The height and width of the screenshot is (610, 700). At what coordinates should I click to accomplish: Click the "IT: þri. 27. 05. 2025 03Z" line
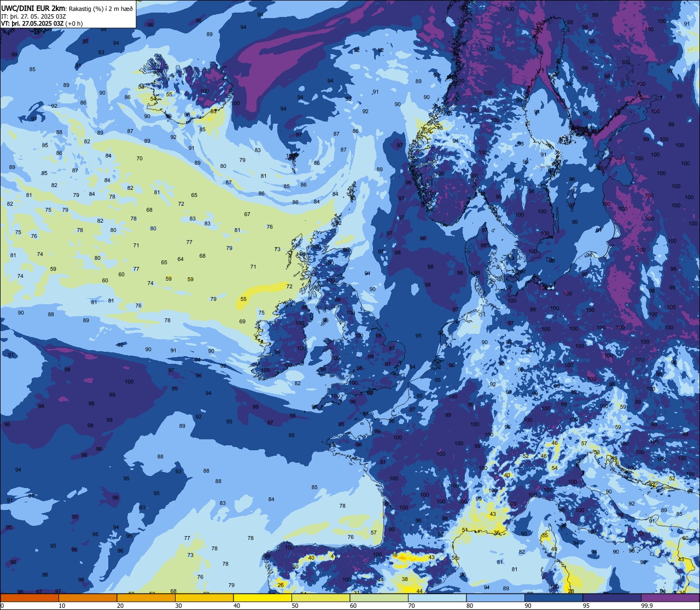[x=34, y=16]
